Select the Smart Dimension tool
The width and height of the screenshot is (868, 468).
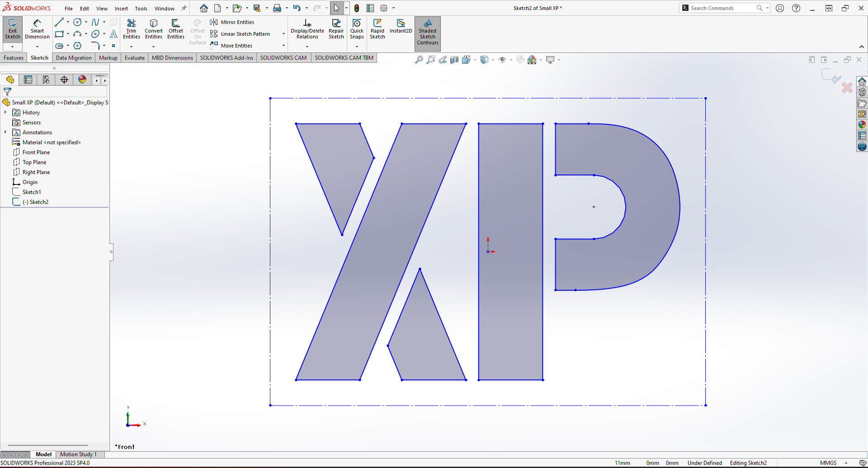[37, 29]
